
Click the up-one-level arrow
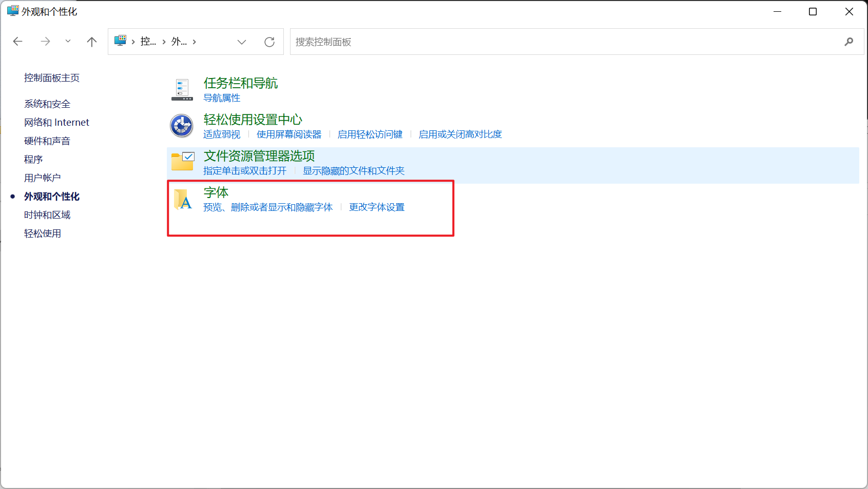tap(91, 42)
